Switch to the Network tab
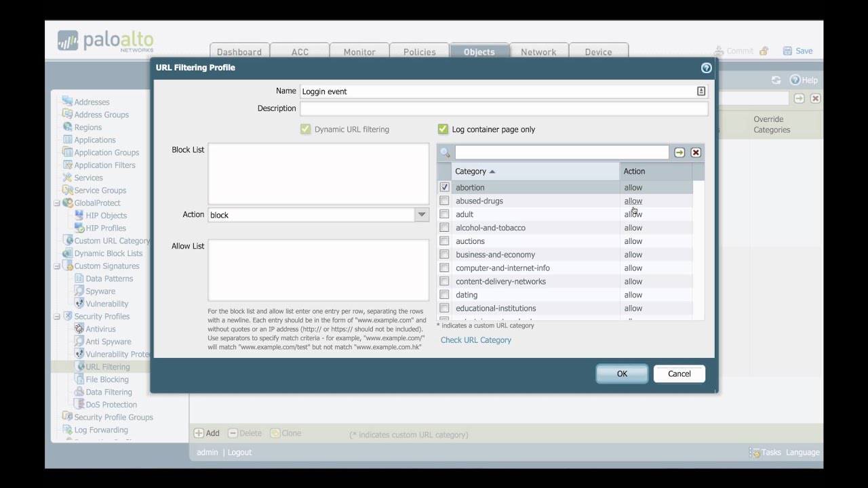Image resolution: width=868 pixels, height=488 pixels. tap(538, 52)
